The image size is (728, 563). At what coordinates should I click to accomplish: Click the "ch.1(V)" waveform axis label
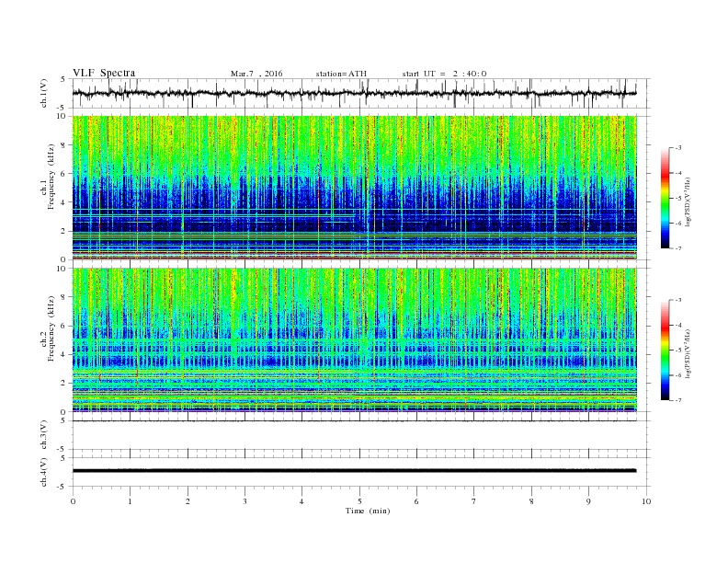pyautogui.click(x=44, y=93)
